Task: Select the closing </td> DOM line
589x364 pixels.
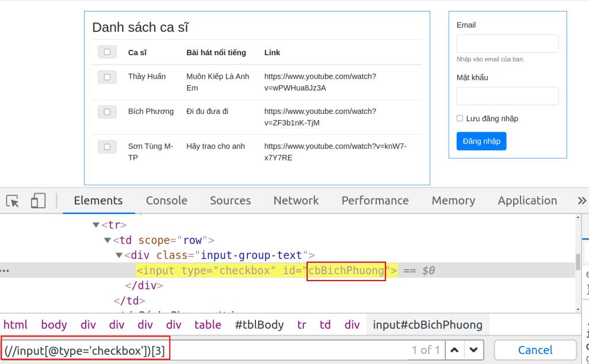Action: tap(129, 301)
